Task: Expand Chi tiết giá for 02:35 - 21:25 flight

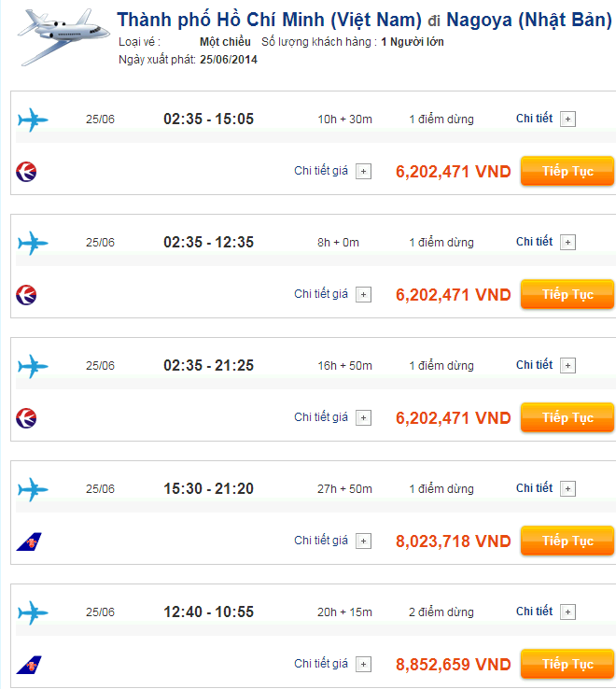Action: point(363,418)
